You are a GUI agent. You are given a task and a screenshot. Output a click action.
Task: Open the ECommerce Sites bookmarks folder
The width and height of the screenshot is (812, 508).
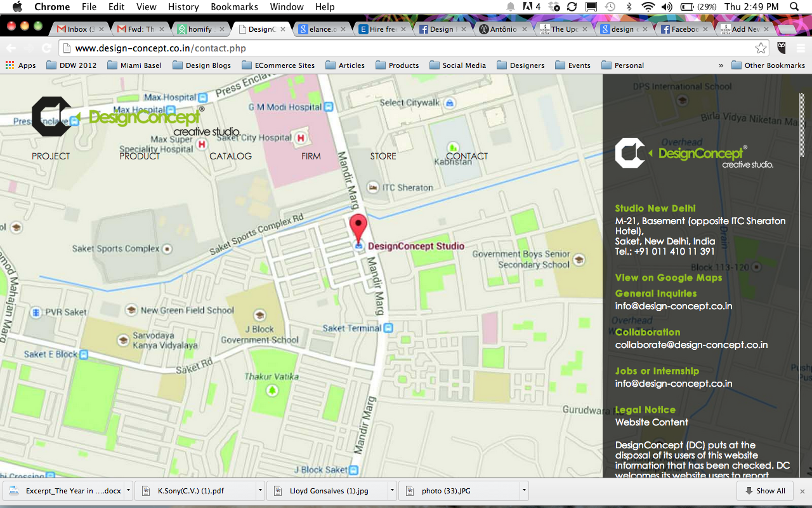[278, 65]
